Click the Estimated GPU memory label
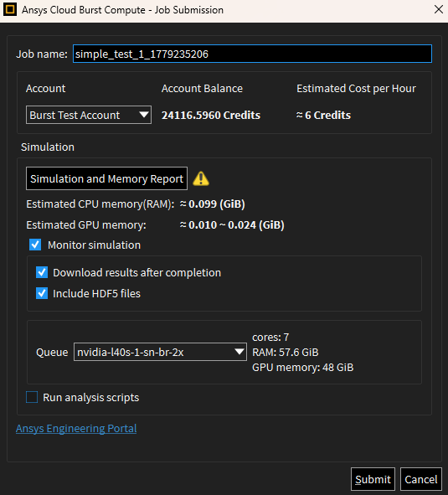The width and height of the screenshot is (448, 495). [86, 225]
